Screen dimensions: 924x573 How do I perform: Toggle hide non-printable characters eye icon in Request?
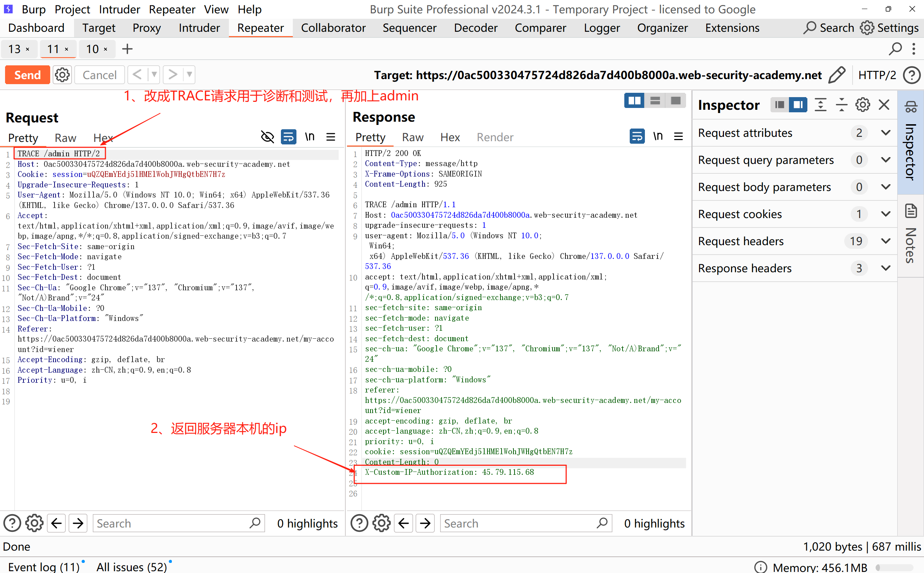point(268,137)
